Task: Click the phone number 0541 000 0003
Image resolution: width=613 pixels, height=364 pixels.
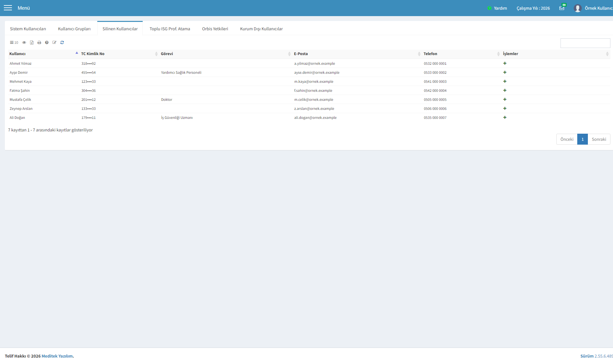Action: 435,81
